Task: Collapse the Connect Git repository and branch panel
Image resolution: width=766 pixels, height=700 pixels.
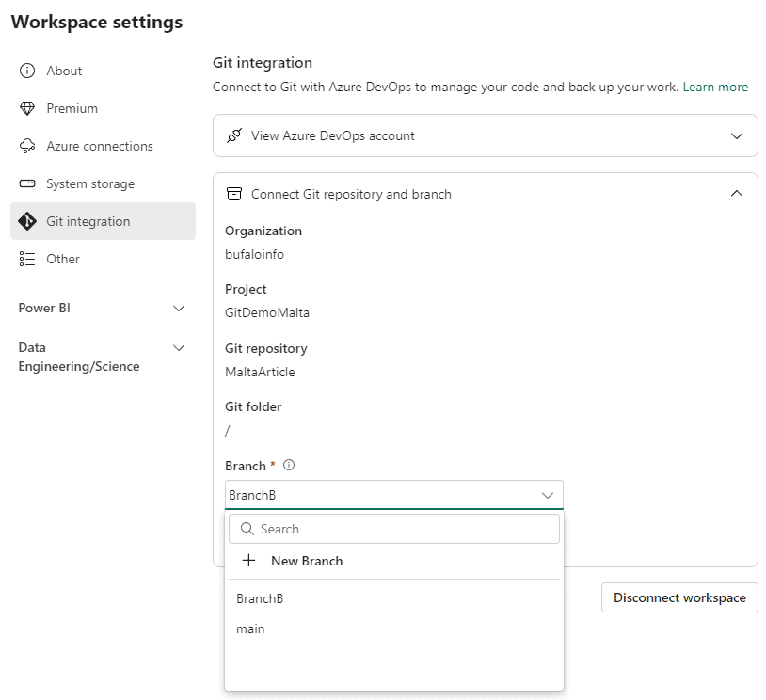Action: (x=736, y=194)
